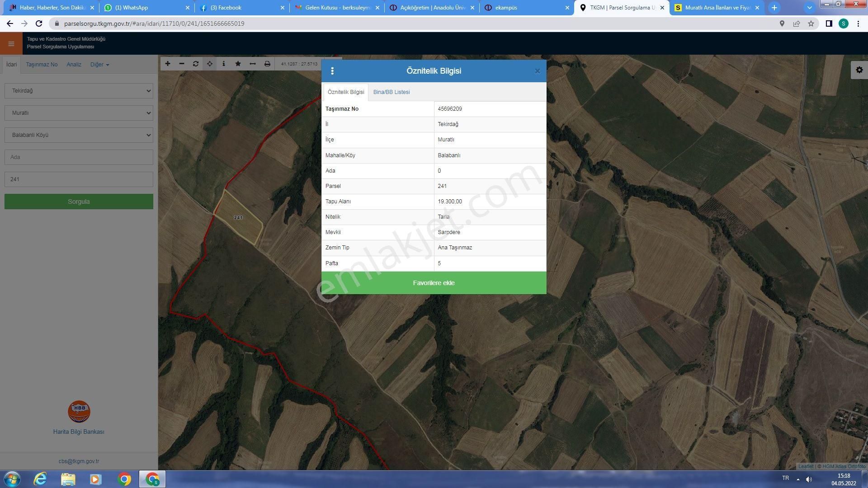Share this page via address bar icon

[797, 23]
